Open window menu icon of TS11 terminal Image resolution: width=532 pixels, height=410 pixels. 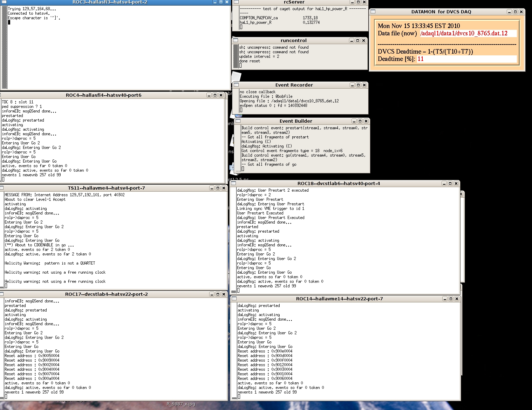[x=1, y=188]
